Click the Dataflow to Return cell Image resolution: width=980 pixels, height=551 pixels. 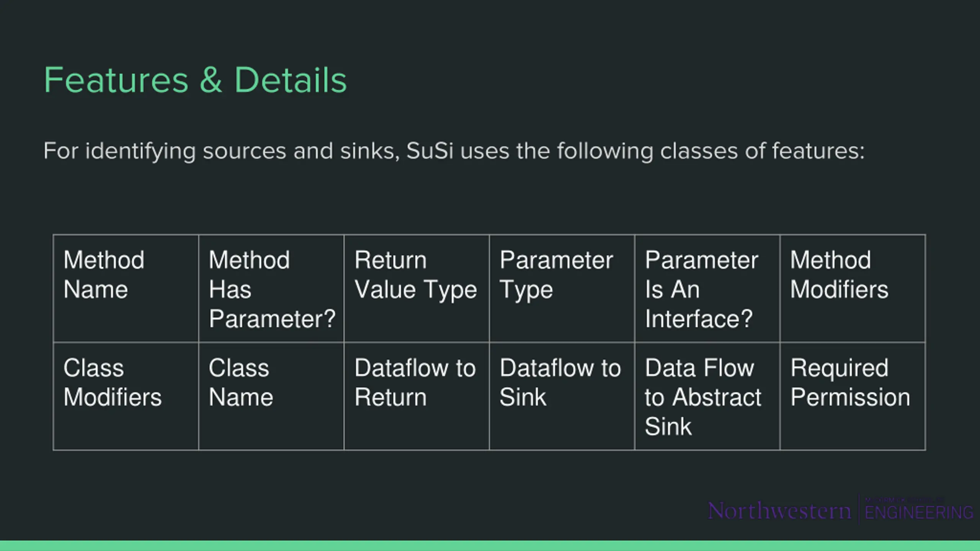click(417, 396)
